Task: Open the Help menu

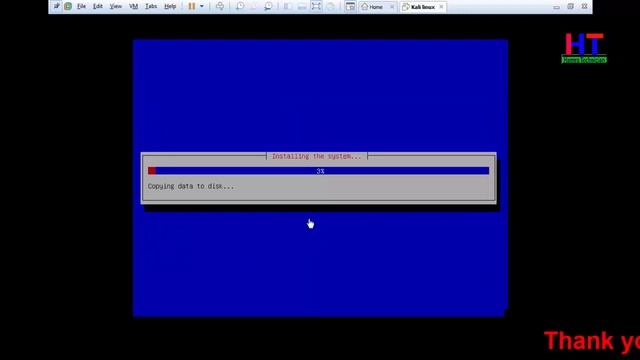Action: click(170, 7)
